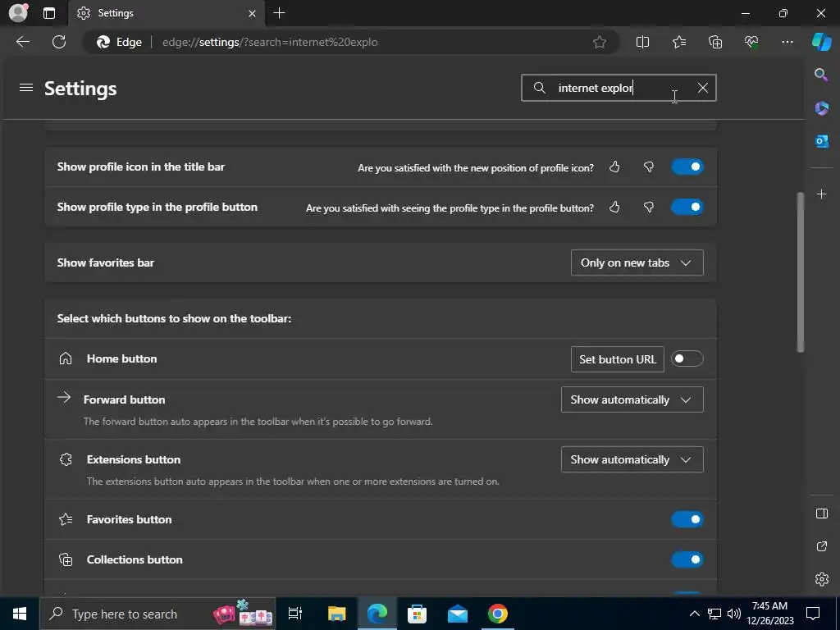Screen dimensions: 840x630
Task: Open the sidebar Search icon
Action: coord(820,75)
